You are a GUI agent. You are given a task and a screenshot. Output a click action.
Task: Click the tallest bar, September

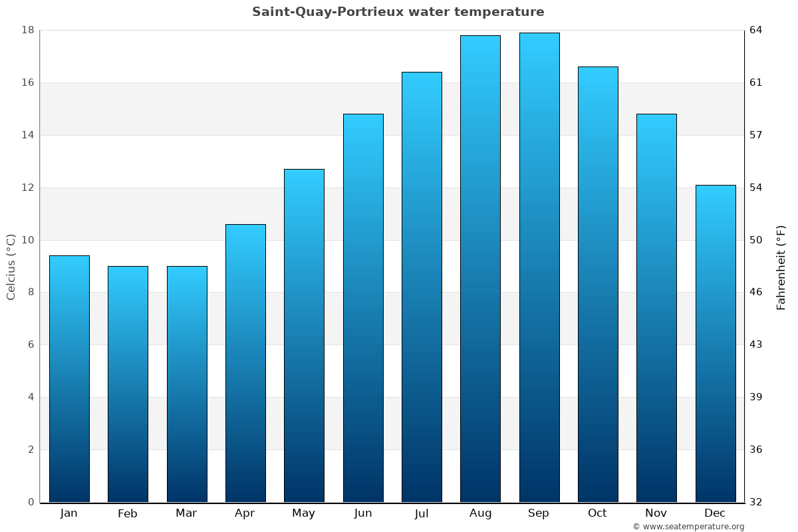539,267
